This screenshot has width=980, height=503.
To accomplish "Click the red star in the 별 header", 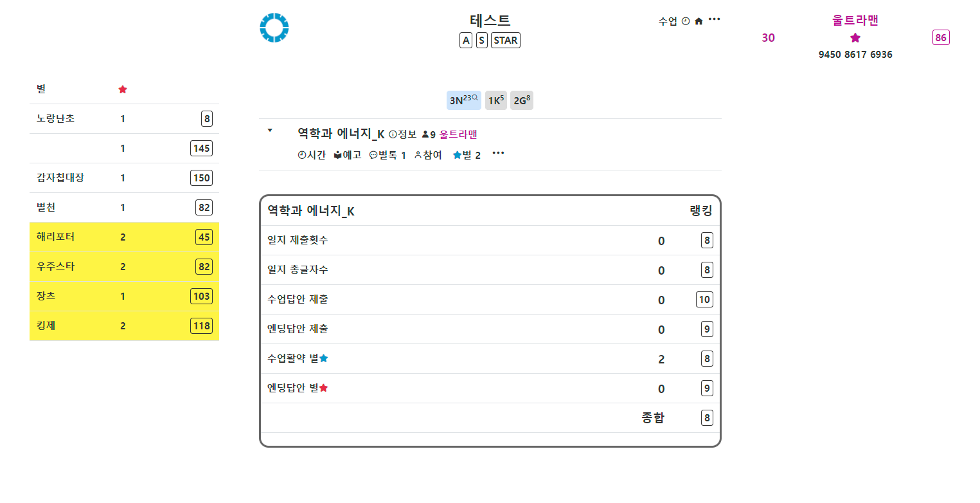I will tap(123, 89).
